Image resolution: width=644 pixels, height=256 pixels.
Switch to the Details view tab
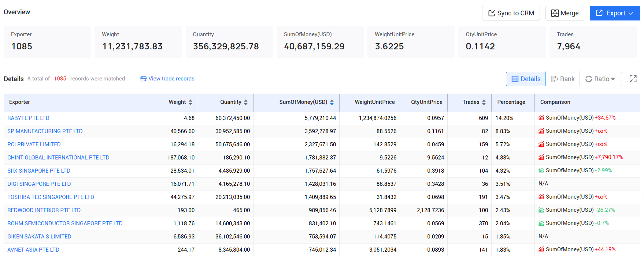pyautogui.click(x=526, y=79)
